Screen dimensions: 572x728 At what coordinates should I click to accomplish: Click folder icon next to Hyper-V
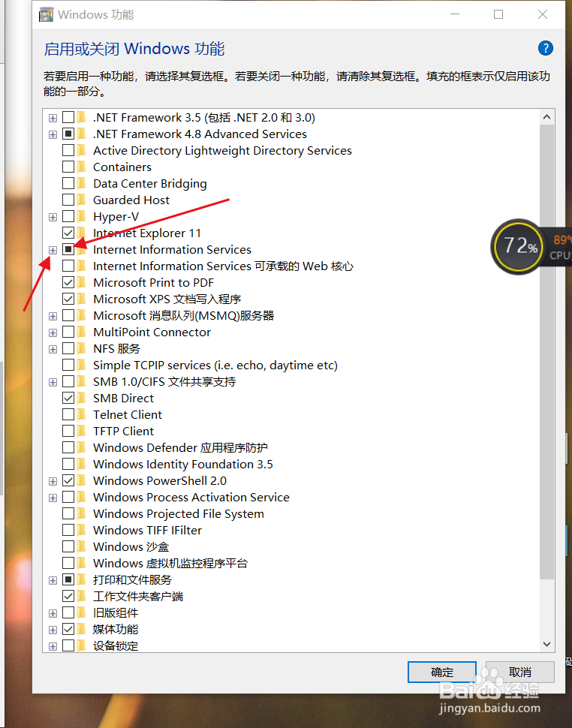click(82, 216)
